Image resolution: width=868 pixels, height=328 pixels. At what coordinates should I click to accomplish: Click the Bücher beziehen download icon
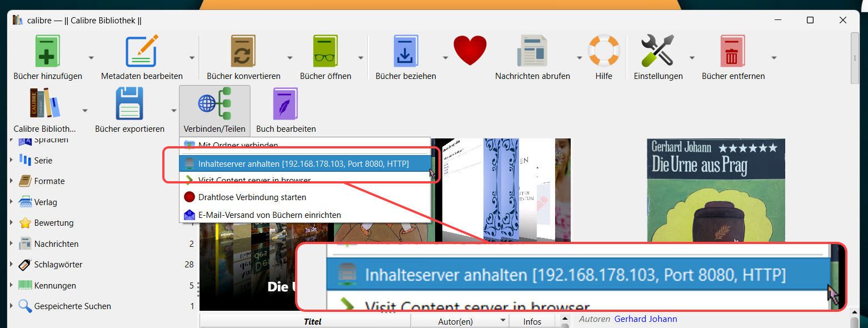[x=406, y=51]
